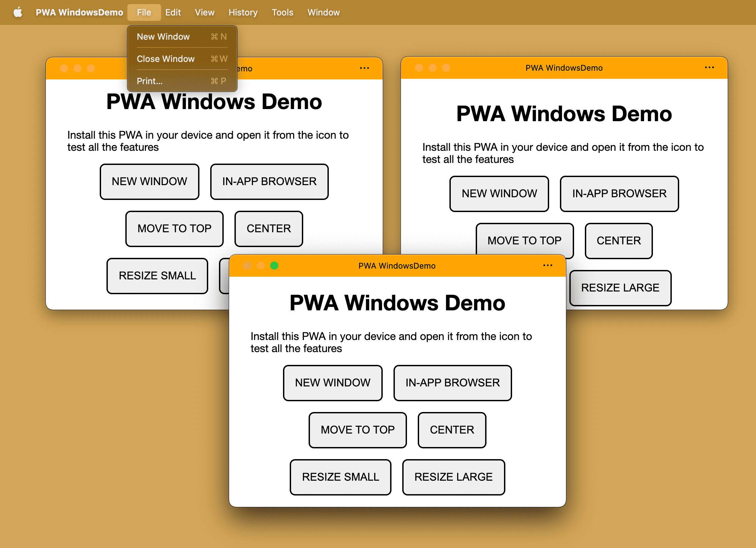Click MOVE TO TOP in back-right window
The height and width of the screenshot is (548, 756).
point(523,239)
